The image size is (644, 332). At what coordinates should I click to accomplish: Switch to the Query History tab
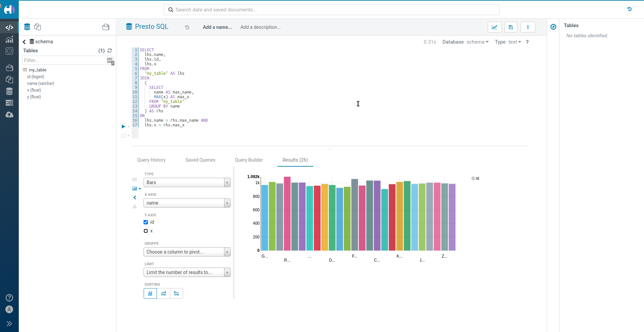[151, 160]
